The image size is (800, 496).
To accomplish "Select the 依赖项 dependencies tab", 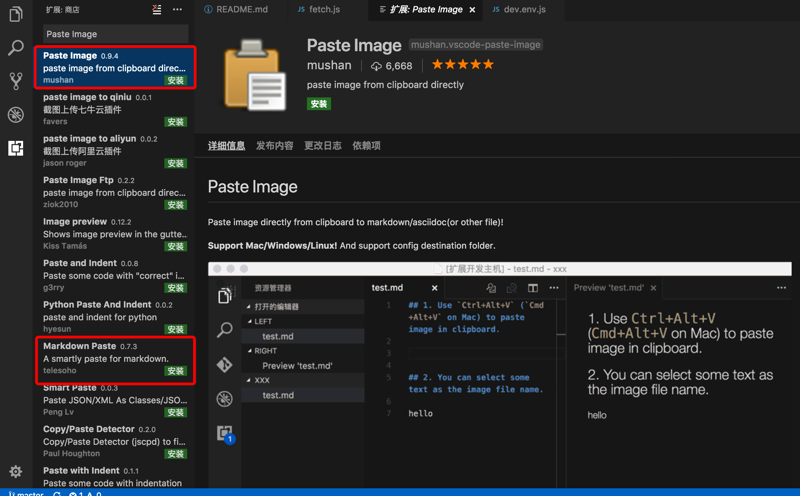I will 366,146.
